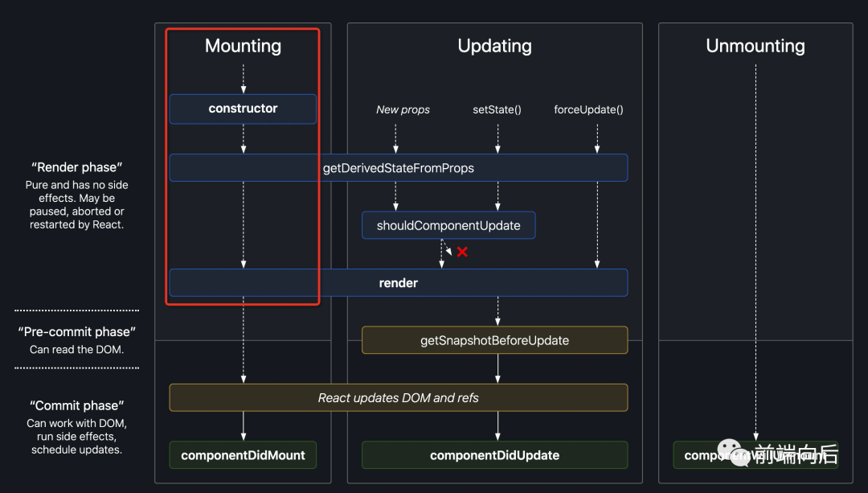Click the "Pre-commit phase" label
868x493 pixels.
click(77, 331)
